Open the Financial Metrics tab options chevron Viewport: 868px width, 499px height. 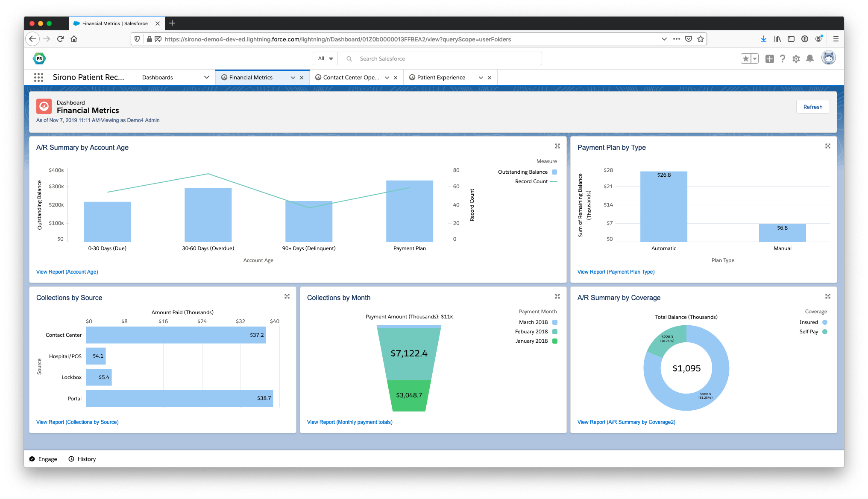click(293, 78)
